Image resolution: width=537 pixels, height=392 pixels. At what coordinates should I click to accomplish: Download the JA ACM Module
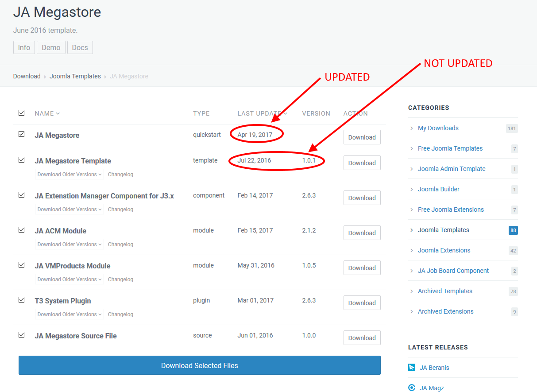[362, 233]
